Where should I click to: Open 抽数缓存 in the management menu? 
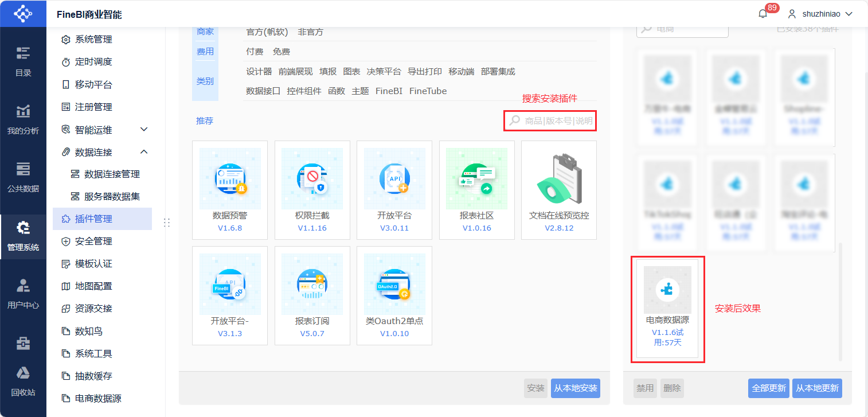(x=102, y=376)
